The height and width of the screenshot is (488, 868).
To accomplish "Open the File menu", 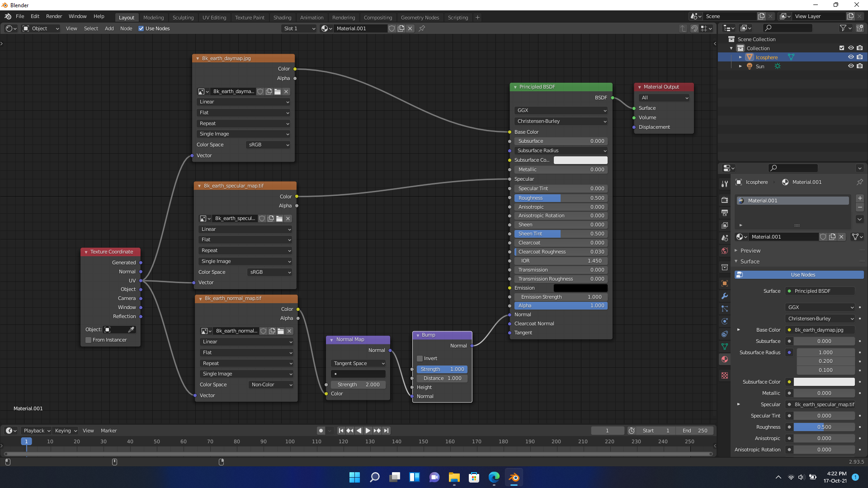I will pos(20,16).
